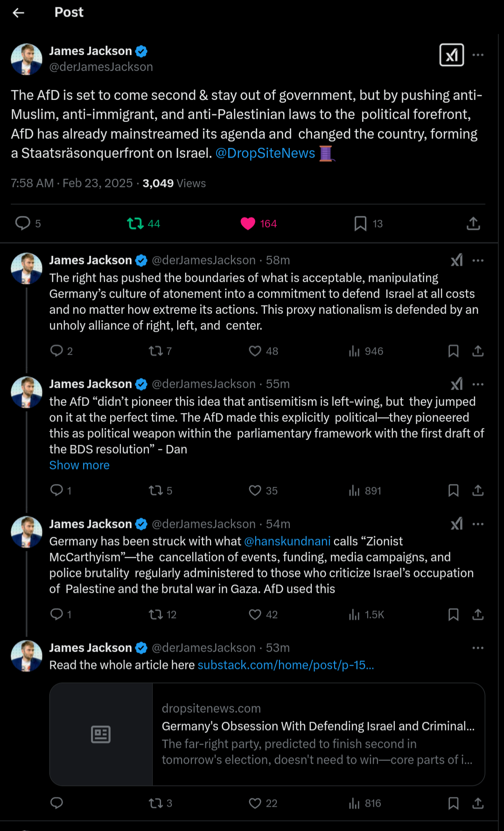Undo the repost on the main post

135,224
